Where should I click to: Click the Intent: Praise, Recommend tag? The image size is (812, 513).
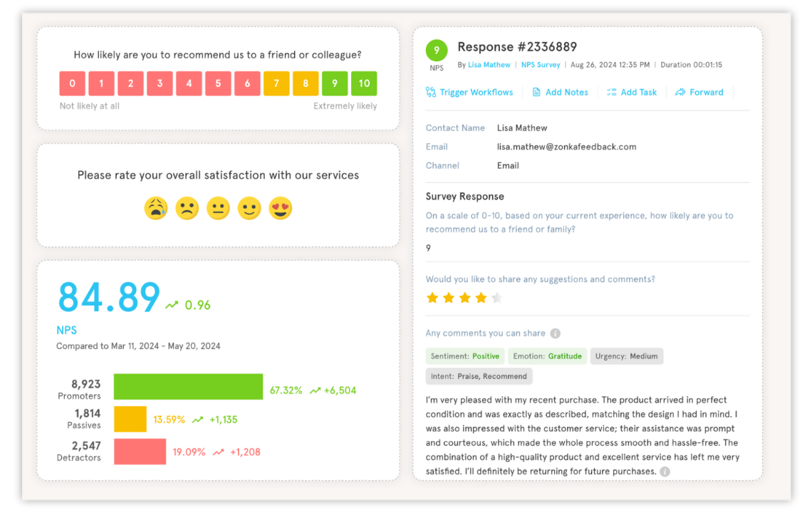pos(479,376)
